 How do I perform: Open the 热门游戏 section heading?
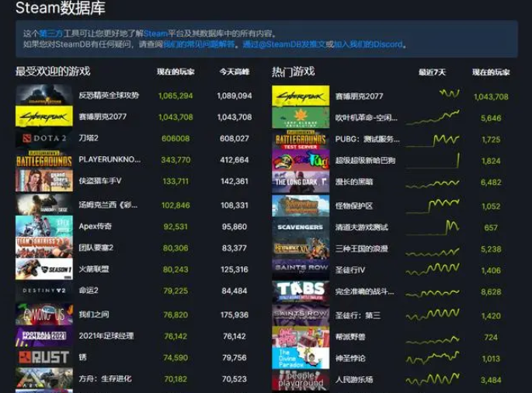pyautogui.click(x=294, y=71)
